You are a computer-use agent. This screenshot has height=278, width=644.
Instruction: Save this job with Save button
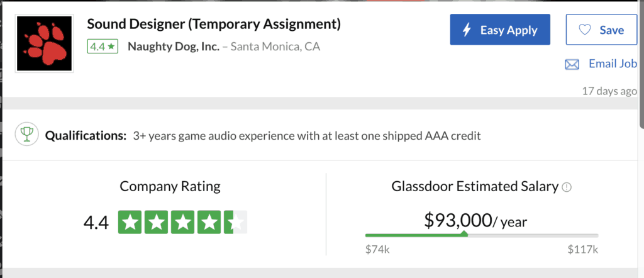(602, 30)
